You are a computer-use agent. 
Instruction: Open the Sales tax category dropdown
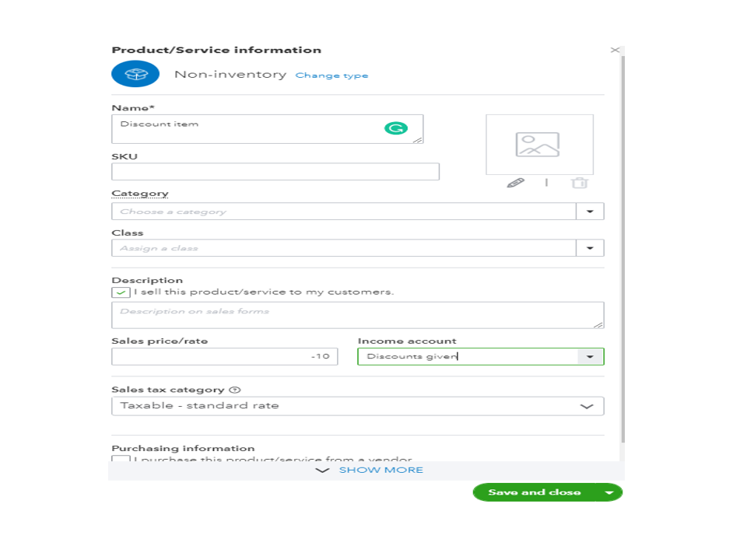(587, 406)
